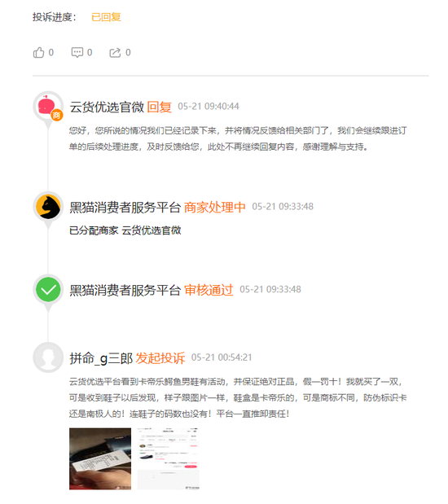Open comments via speech bubble icon

pyautogui.click(x=77, y=52)
